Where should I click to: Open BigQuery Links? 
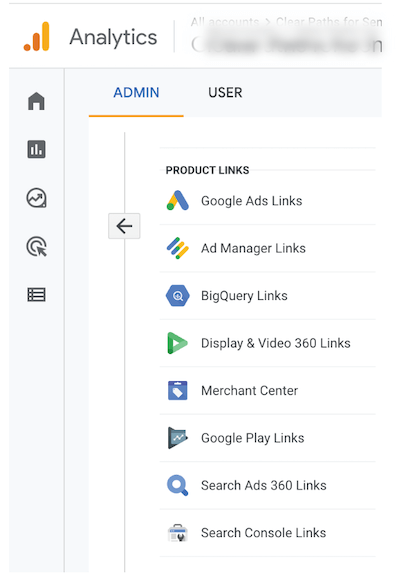pyautogui.click(x=268, y=296)
